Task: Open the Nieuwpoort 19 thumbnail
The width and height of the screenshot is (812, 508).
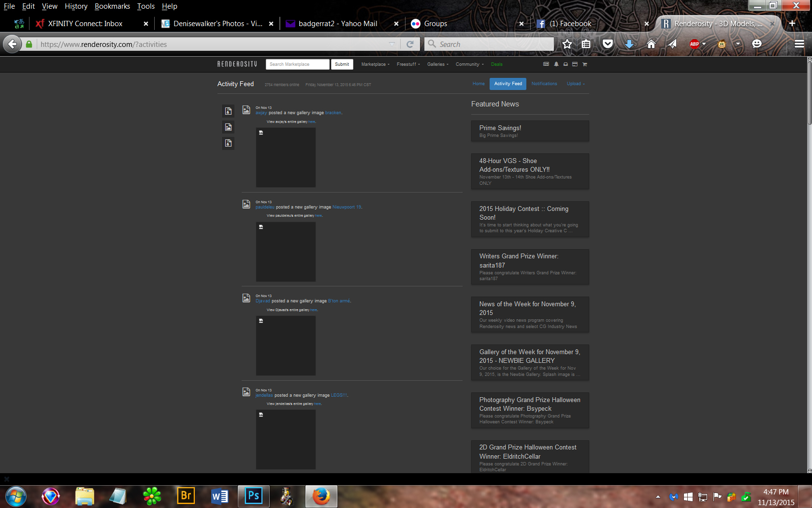Action: pos(286,252)
